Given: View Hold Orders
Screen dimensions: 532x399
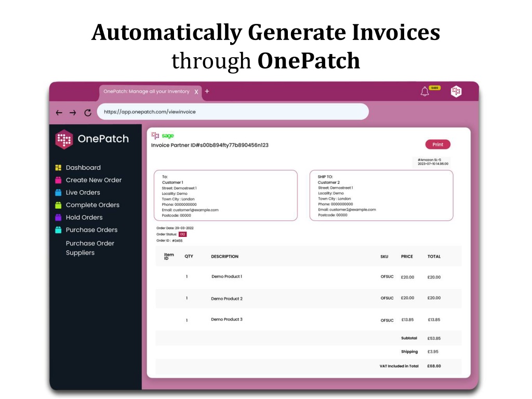Looking at the screenshot, I should 84,218.
